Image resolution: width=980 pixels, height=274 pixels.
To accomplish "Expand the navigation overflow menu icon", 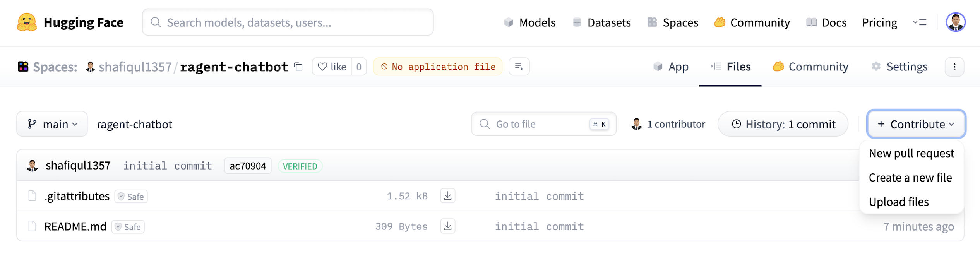I will click(x=920, y=22).
